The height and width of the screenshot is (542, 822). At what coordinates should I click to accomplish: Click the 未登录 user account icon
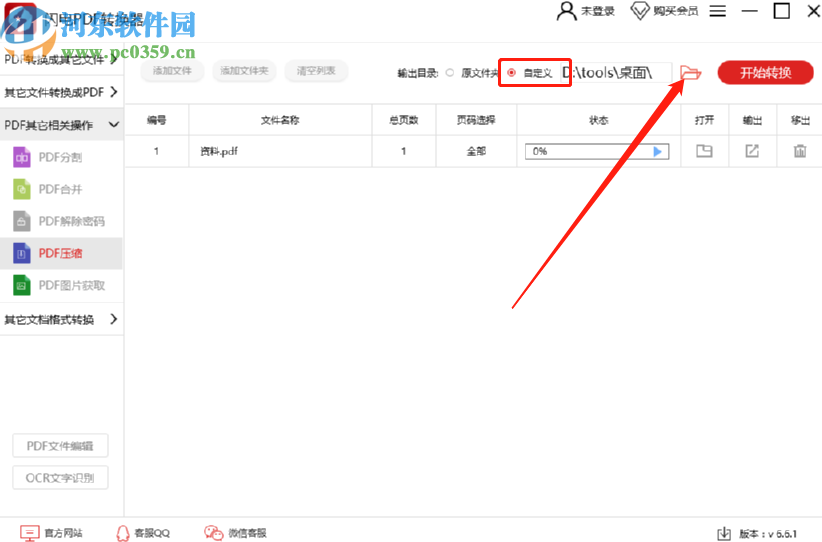click(566, 10)
